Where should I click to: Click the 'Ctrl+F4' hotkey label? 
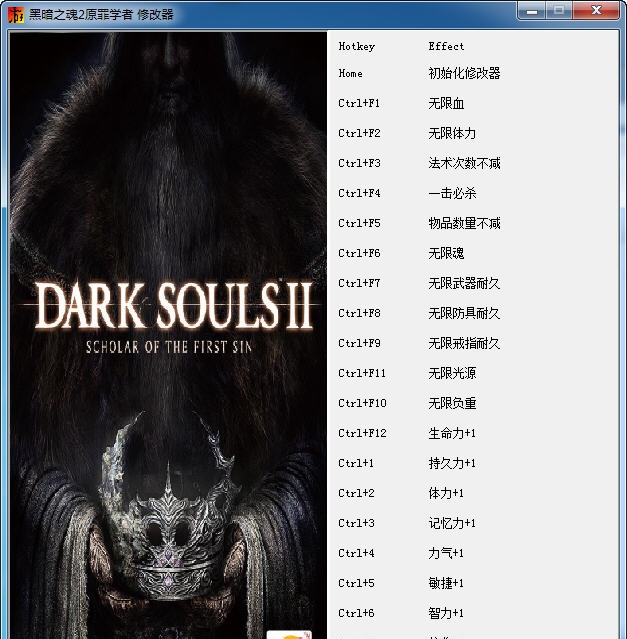click(x=359, y=193)
